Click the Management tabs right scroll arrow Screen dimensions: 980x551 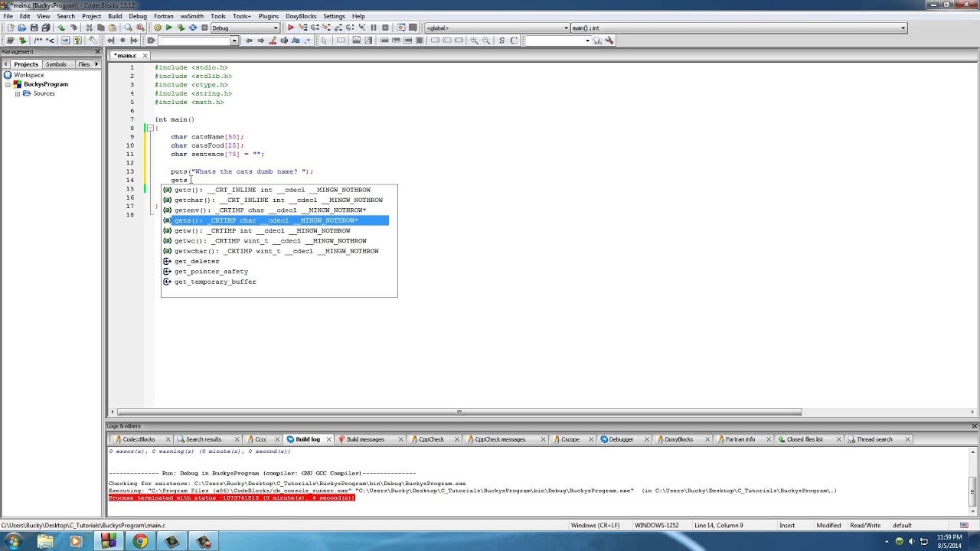tap(96, 64)
